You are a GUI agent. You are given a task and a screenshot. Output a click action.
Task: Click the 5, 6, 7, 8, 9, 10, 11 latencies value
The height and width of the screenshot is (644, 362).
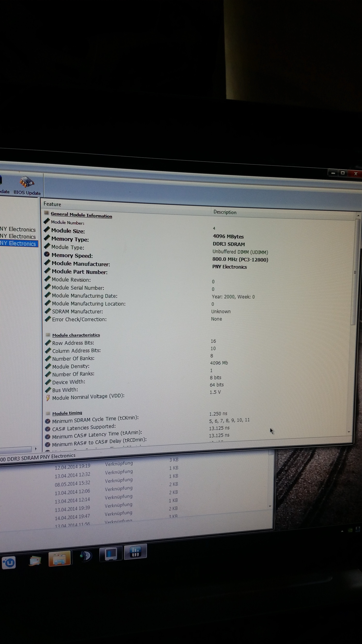(x=229, y=420)
